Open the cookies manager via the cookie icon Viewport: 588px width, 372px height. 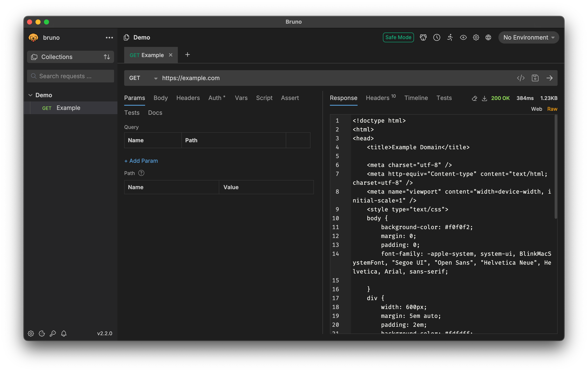coord(42,333)
